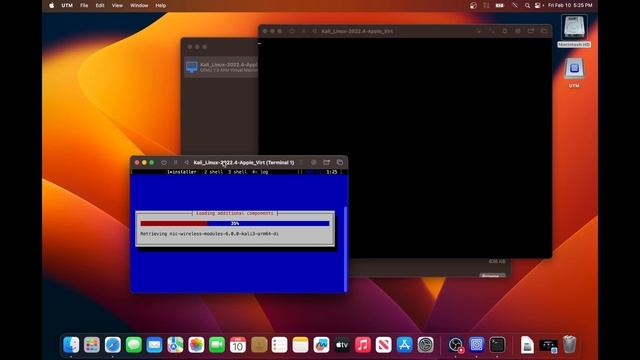Click the date and time in menu bar
This screenshot has width=640, height=360.
pyautogui.click(x=570, y=5)
